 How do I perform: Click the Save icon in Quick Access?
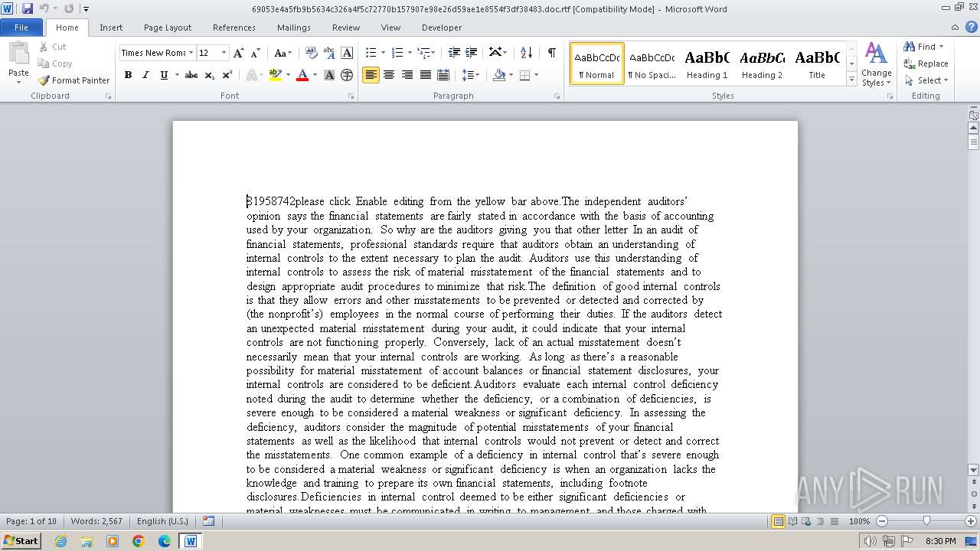[x=28, y=8]
